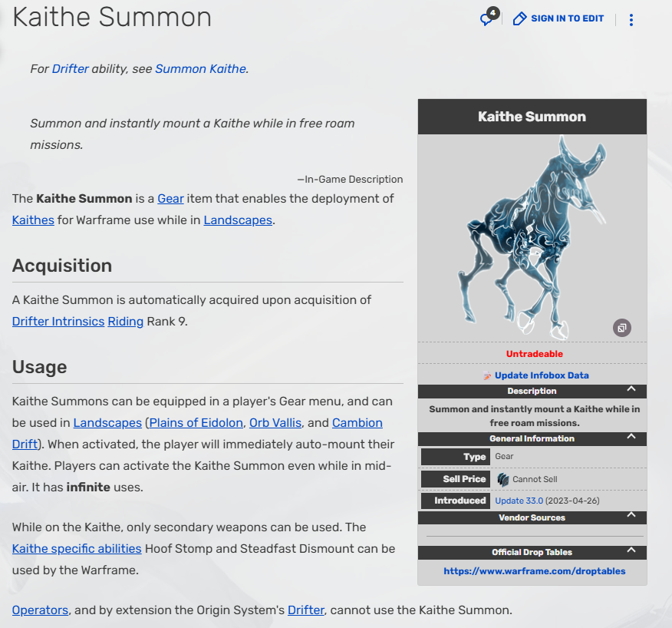Click the icon next to Update Infobox Data
The width and height of the screenshot is (672, 628).
(x=487, y=375)
